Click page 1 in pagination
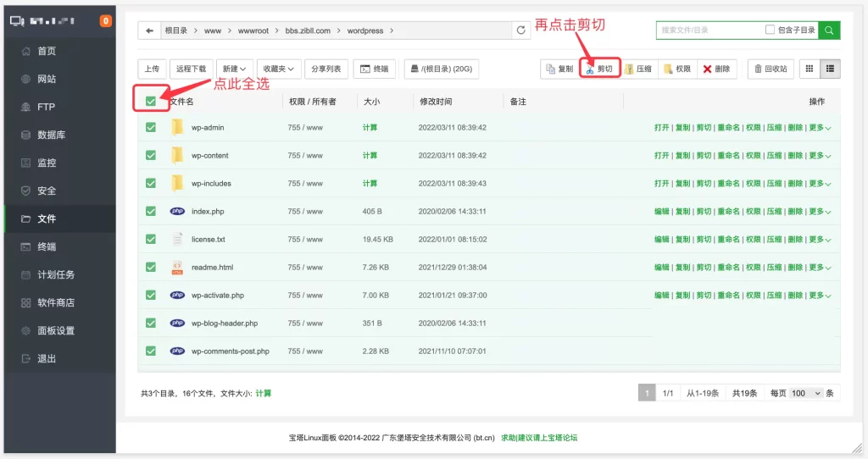 point(647,393)
